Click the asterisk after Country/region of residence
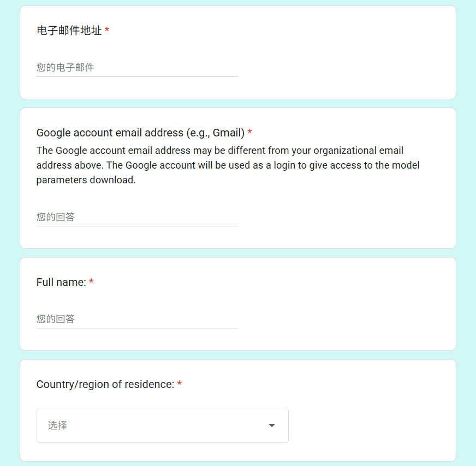The image size is (476, 466). click(180, 383)
